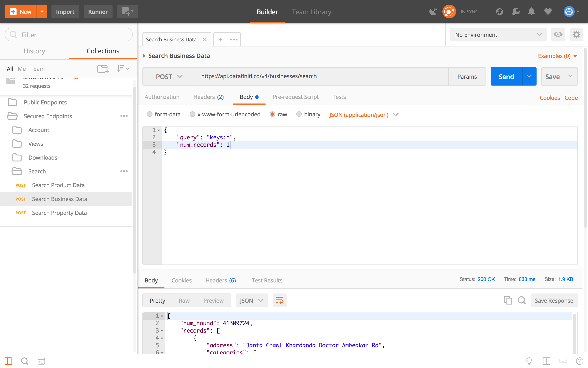Viewport: 588px width, 368px height.
Task: Open the Save button dropdown arrow
Action: [x=571, y=76]
